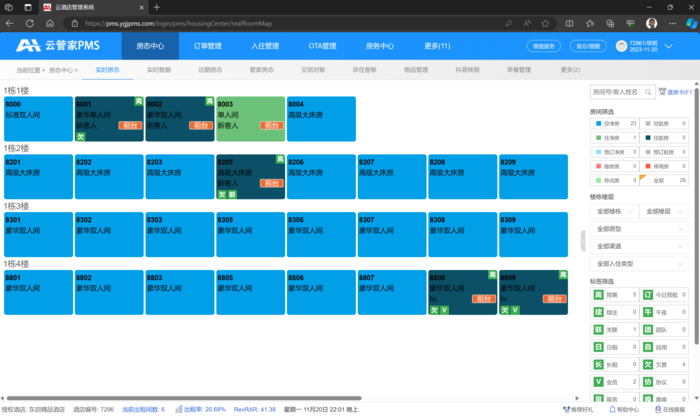Expand the account dropdown arrow in header

668,46
